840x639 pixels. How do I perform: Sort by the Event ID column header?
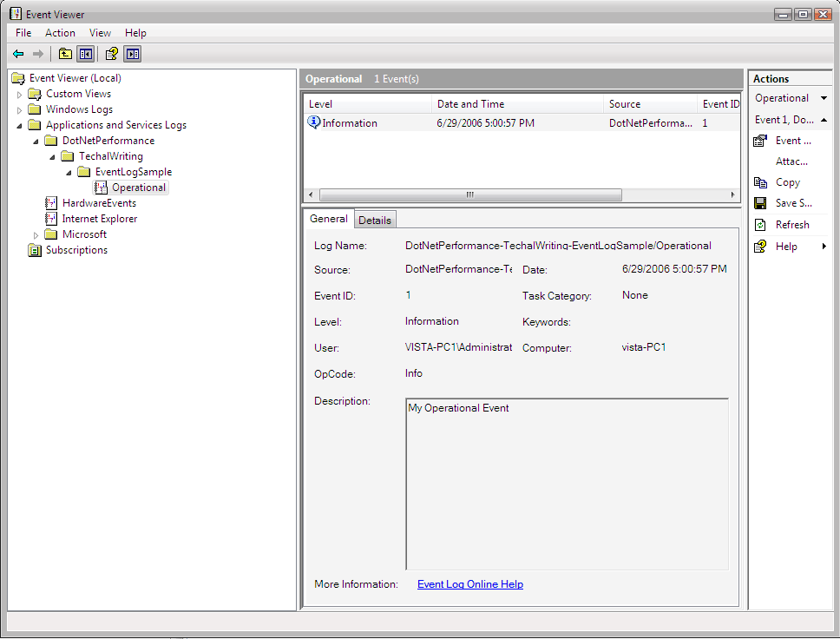coord(719,104)
